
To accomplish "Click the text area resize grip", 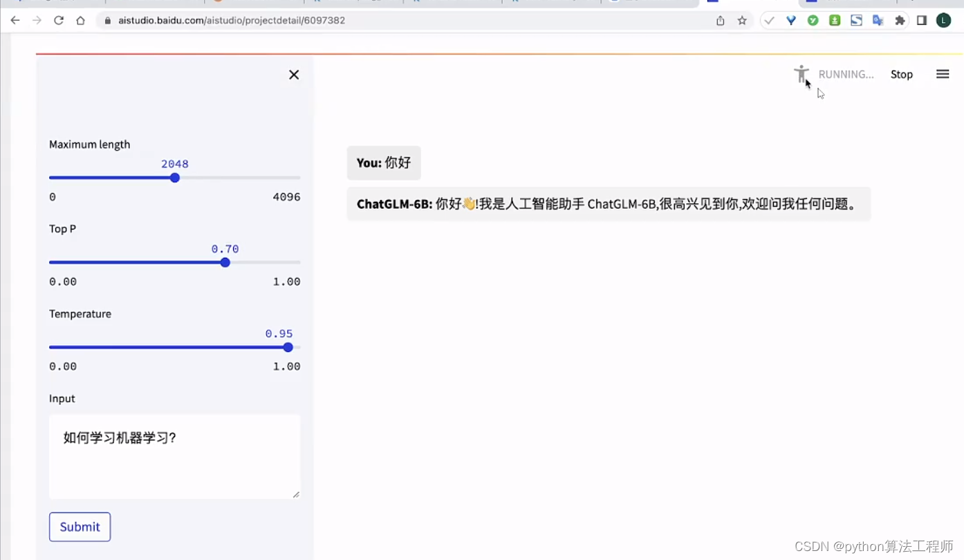I will 296,494.
